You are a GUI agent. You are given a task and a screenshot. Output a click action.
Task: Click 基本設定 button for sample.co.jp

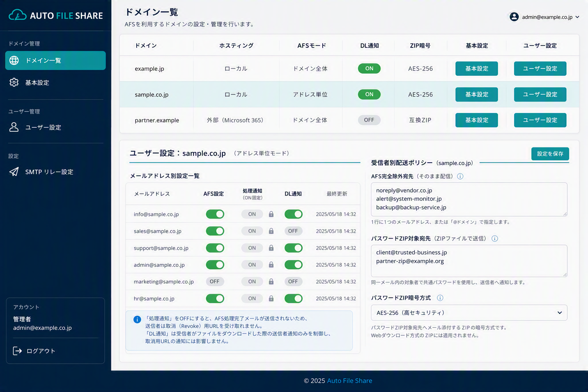477,94
